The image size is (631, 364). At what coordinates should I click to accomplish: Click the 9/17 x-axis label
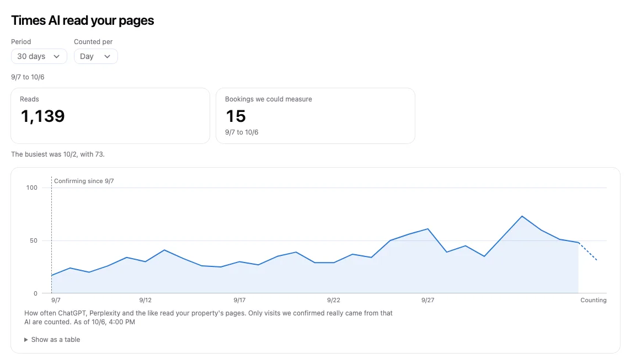coord(239,300)
